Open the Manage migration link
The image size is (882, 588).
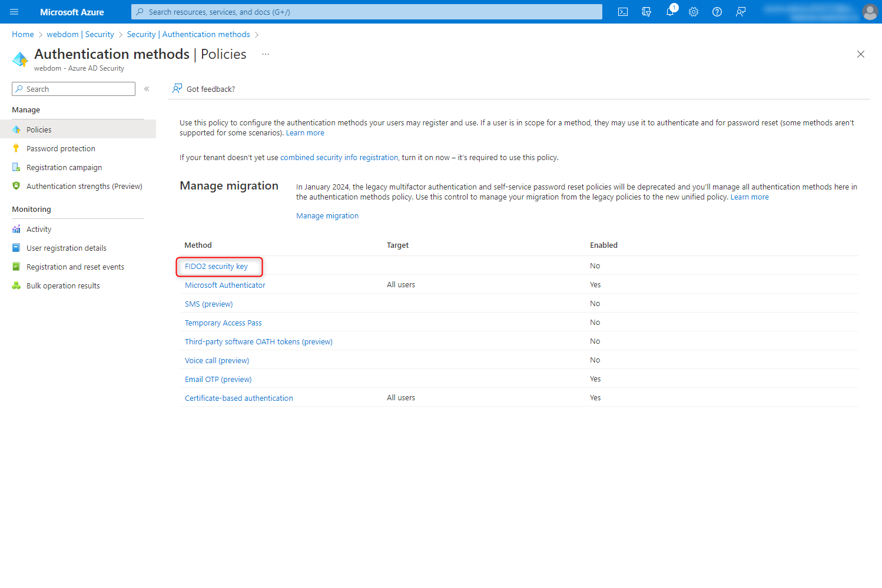point(327,215)
